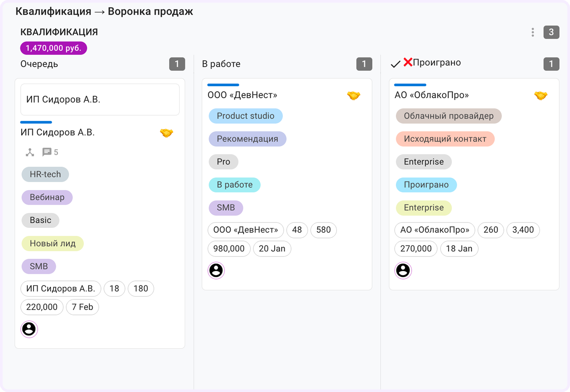The width and height of the screenshot is (570, 392).
Task: Click the Исходящий контакт tag on ОблакоПро card
Action: tap(445, 139)
